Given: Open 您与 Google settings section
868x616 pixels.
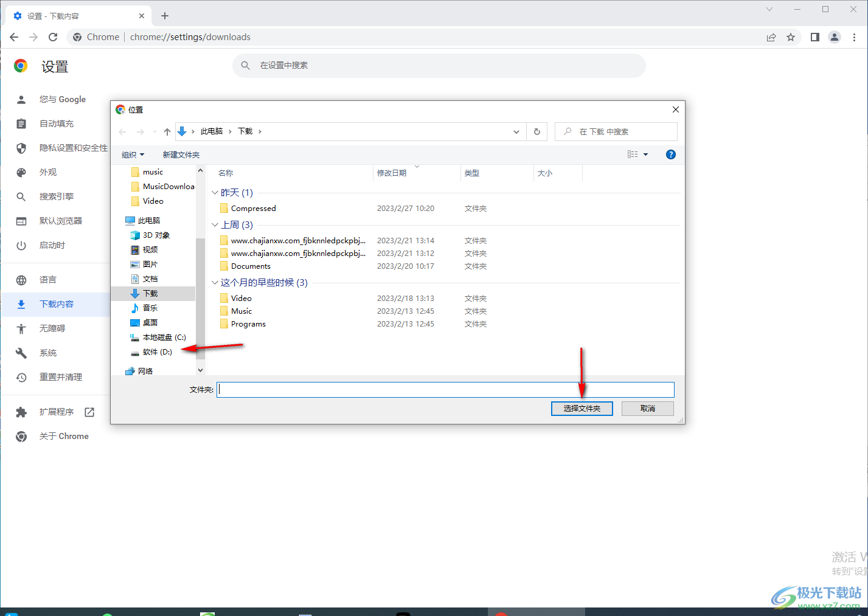Looking at the screenshot, I should pyautogui.click(x=63, y=99).
